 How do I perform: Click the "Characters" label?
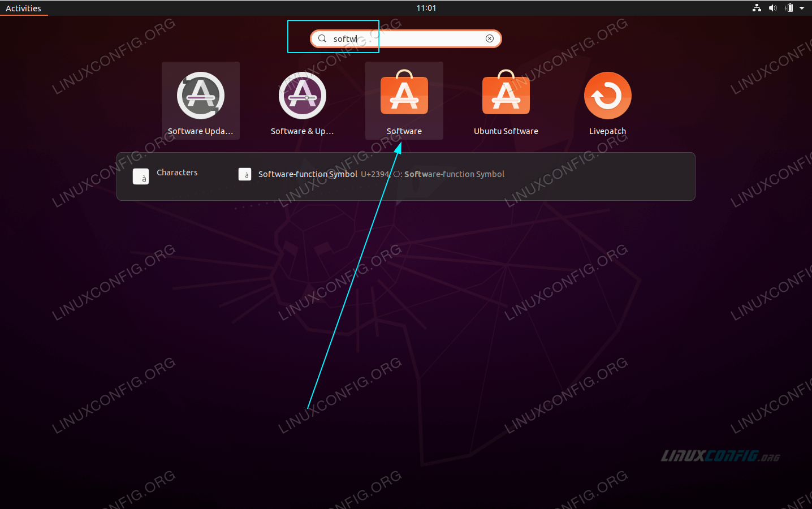[177, 172]
